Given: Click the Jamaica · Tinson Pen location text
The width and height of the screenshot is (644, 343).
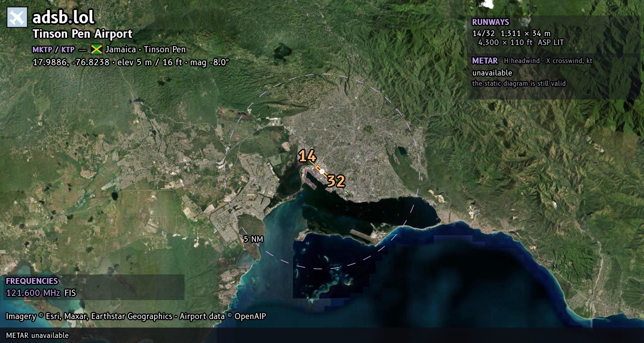Looking at the screenshot, I should click(146, 49).
